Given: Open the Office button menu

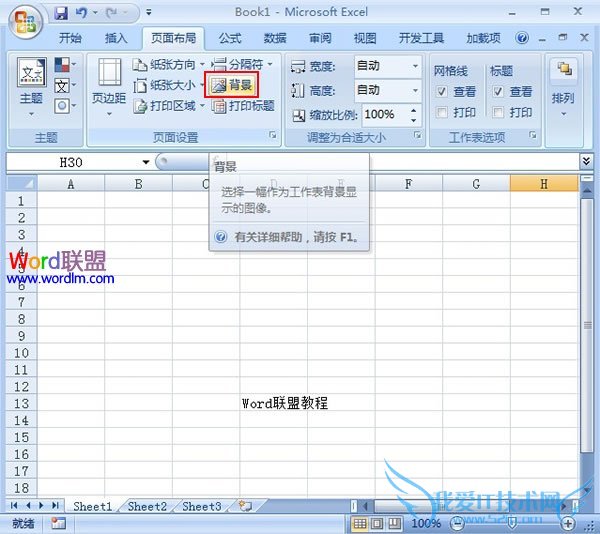Looking at the screenshot, I should 25,20.
